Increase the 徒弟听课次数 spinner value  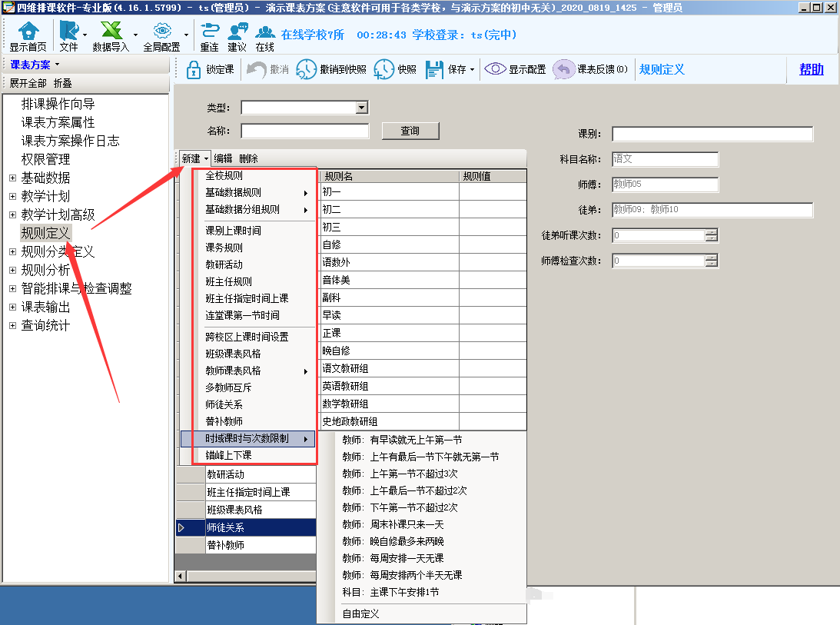tap(711, 232)
